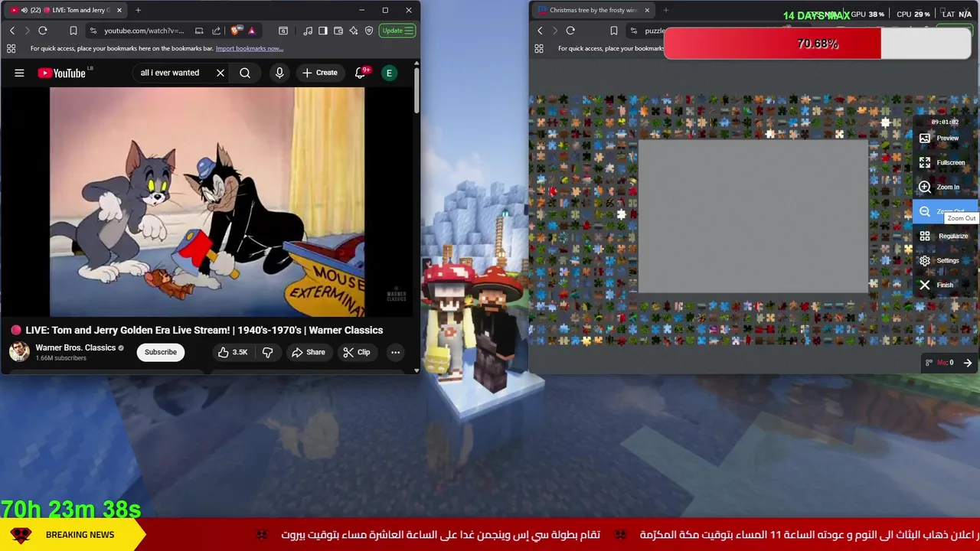Click the share icon in YouTube address bar

coord(216,31)
